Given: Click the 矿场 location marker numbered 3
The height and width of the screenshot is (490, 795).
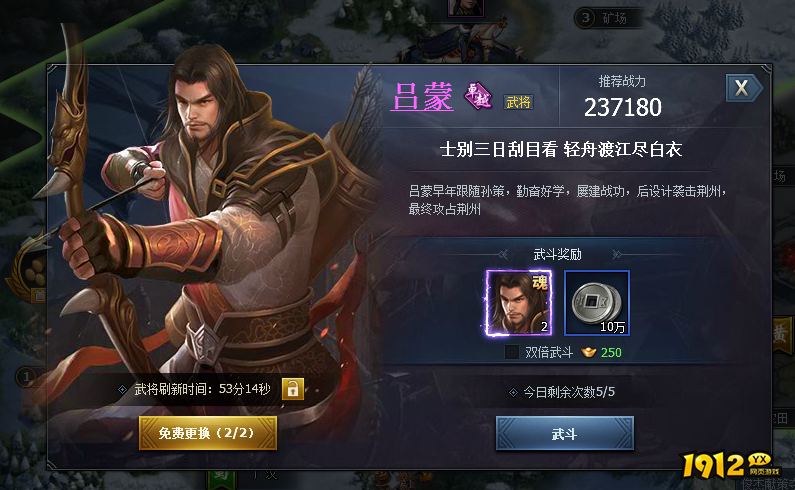Looking at the screenshot, I should coord(607,18).
